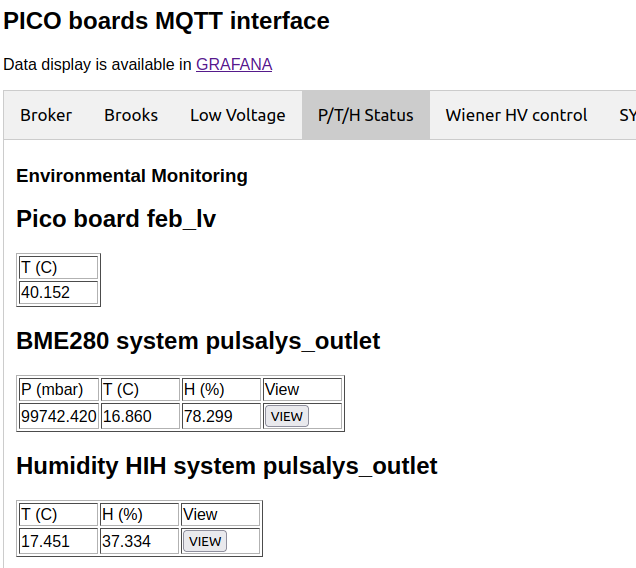Click the Pico board feb_lv heading
Viewport: 636px width, 568px height.
(116, 218)
